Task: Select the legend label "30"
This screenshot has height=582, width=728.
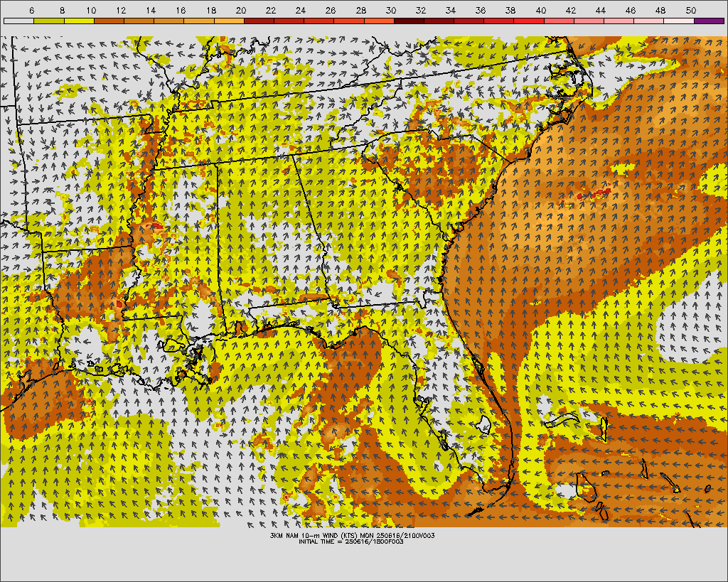Action: 391,10
